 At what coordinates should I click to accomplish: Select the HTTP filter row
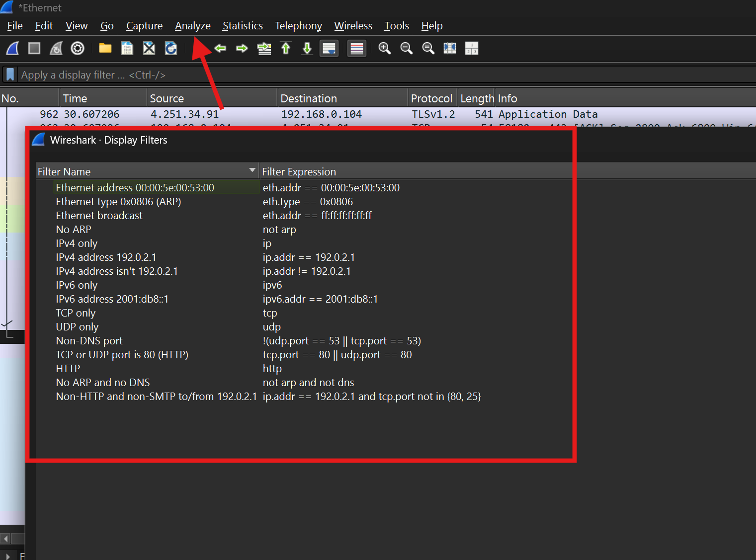[x=68, y=369]
